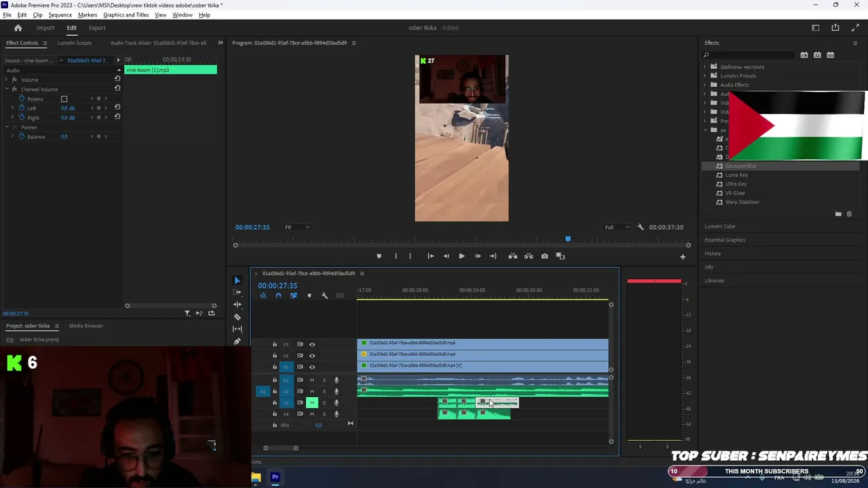Open the Fit zoom level dropdown
The height and width of the screenshot is (488, 868).
(297, 227)
